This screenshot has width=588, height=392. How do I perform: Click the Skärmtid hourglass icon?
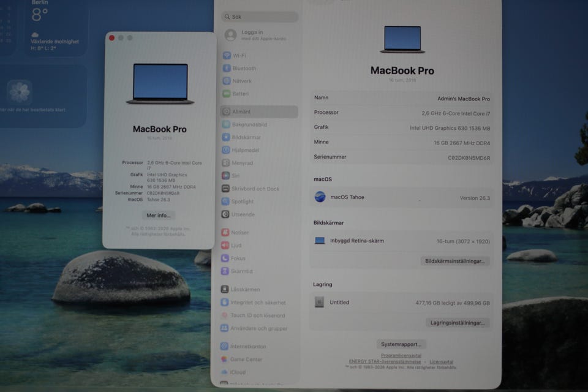click(x=225, y=271)
